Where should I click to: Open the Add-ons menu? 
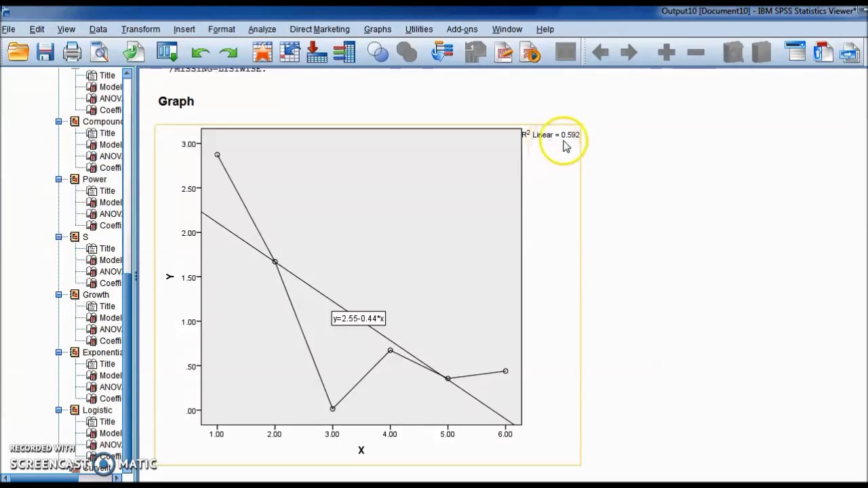[x=462, y=29]
